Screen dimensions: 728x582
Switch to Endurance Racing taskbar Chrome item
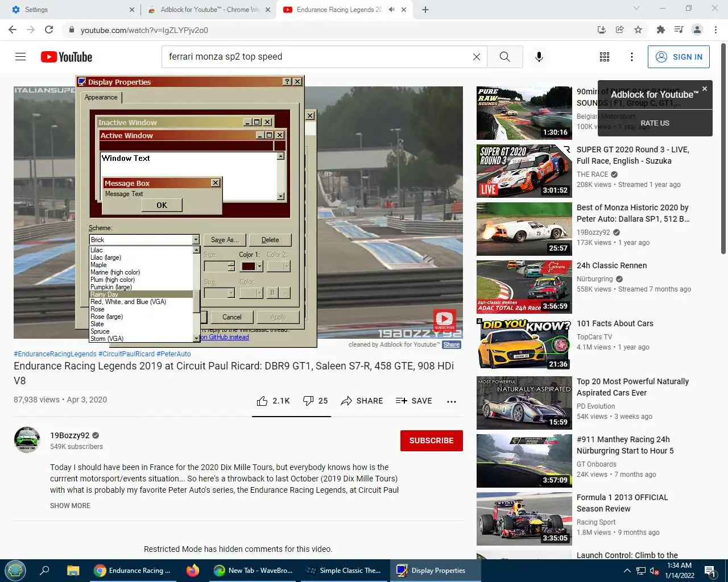133,570
